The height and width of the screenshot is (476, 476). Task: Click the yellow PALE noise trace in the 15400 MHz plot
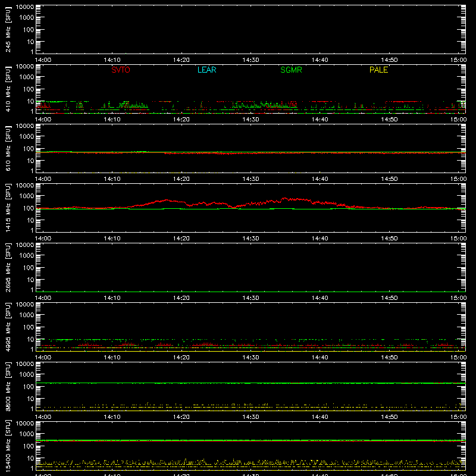[x=250, y=464]
